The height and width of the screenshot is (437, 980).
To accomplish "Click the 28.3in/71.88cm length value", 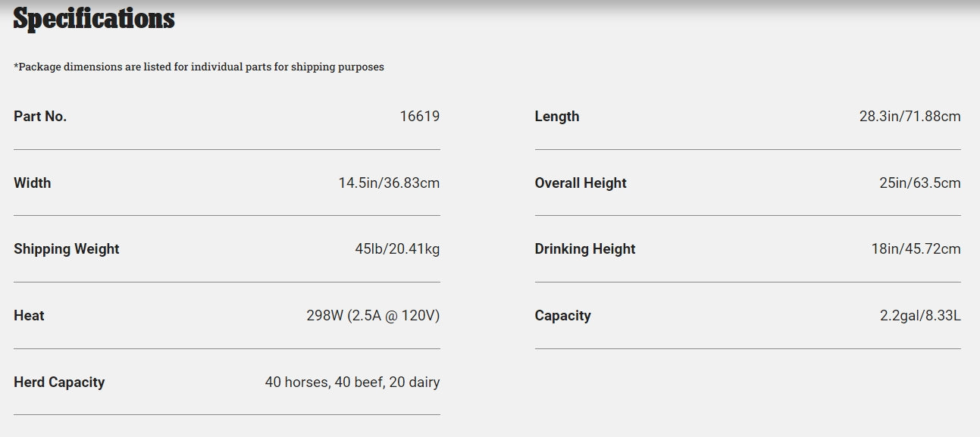I will coord(910,117).
